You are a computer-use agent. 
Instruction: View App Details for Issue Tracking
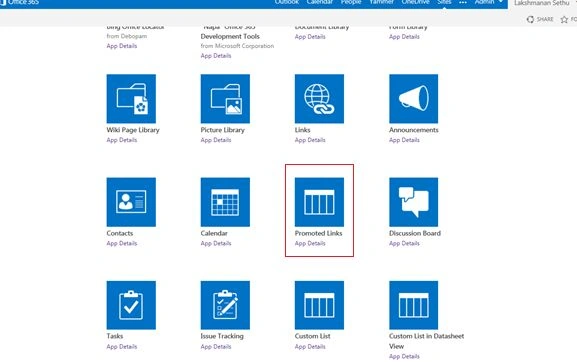click(x=216, y=347)
